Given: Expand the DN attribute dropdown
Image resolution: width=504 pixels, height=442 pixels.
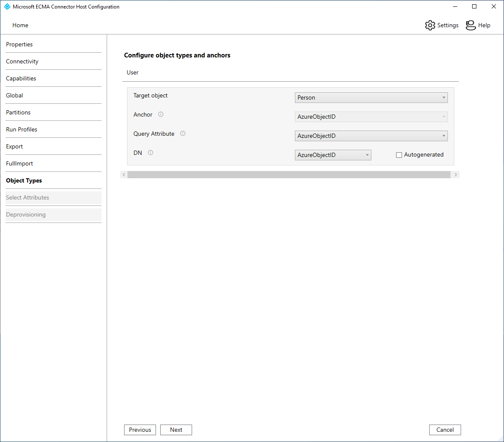Looking at the screenshot, I should (333, 155).
